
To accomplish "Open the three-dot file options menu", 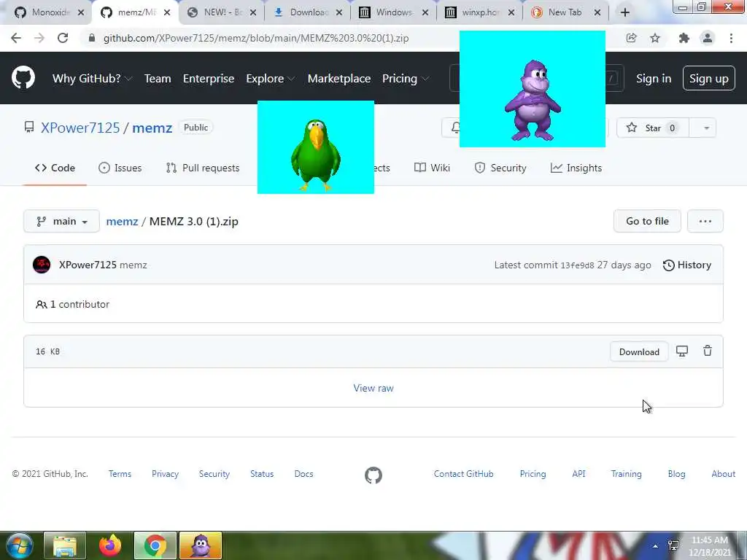I will (x=705, y=221).
